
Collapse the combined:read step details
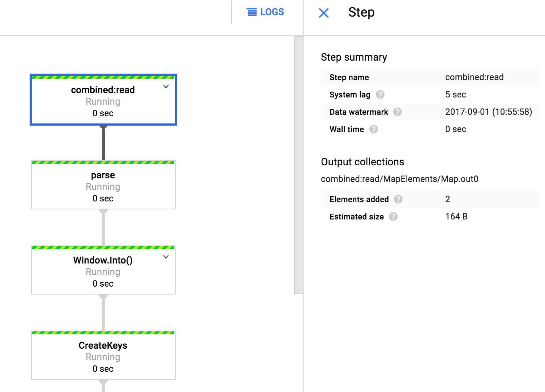tap(166, 87)
